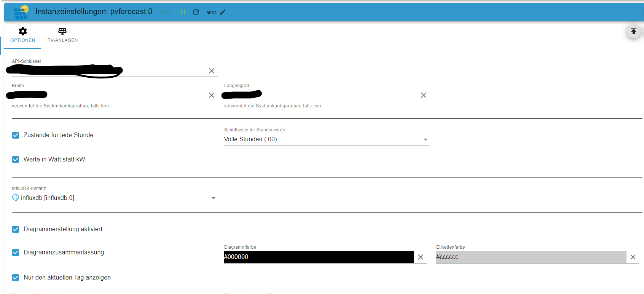Click the black Diagrammfarbe color field
644x294 pixels.
coord(319,257)
